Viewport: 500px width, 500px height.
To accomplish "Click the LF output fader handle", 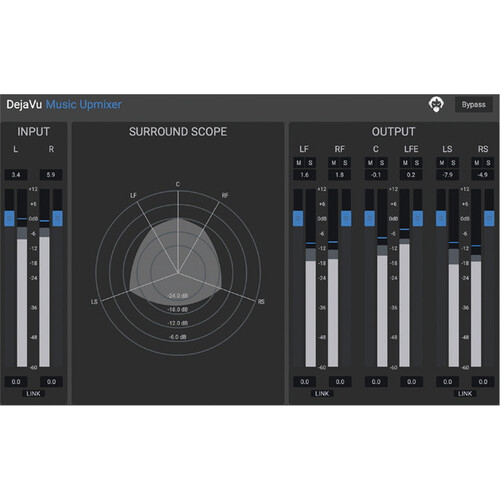I will click(298, 219).
